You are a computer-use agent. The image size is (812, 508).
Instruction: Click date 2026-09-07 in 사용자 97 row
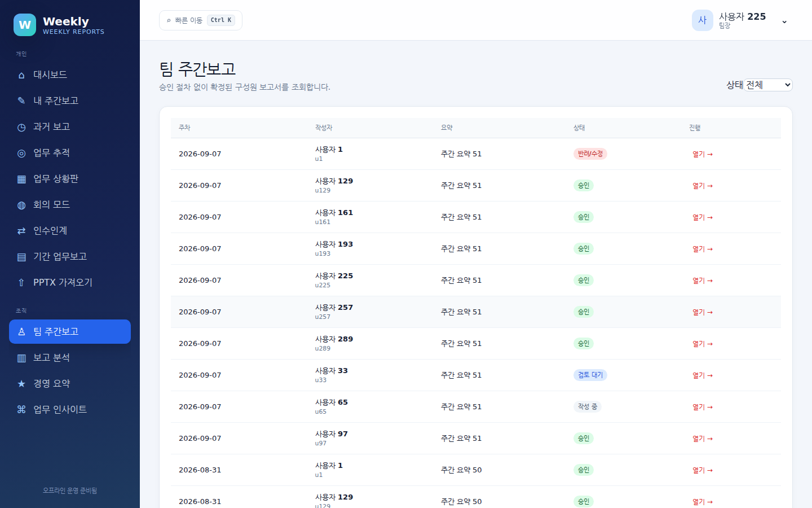pos(200,439)
